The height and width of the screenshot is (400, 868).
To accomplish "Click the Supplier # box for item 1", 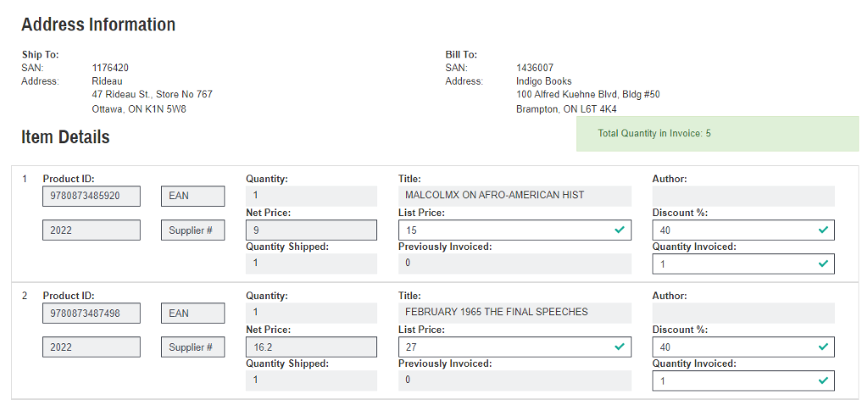I will pos(192,231).
